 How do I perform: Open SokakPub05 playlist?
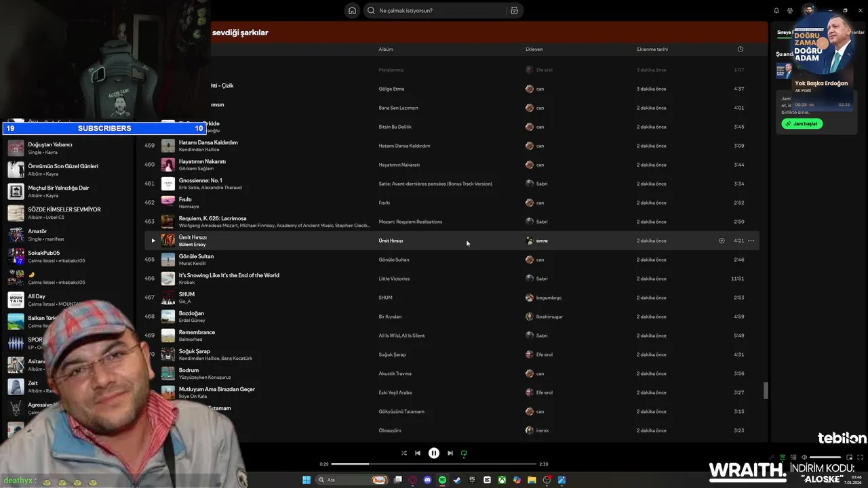click(x=68, y=256)
